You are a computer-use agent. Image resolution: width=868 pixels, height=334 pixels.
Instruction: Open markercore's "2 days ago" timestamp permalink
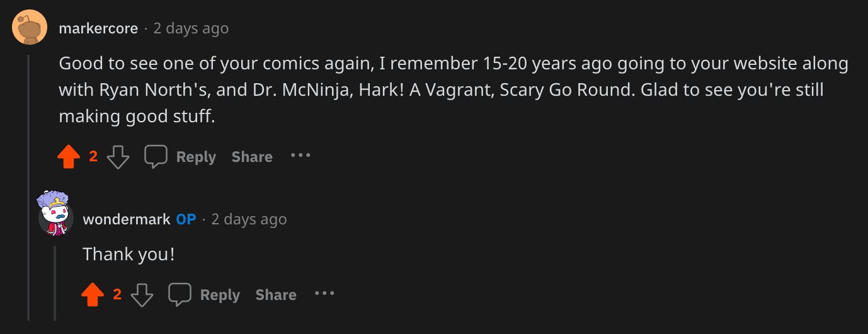pos(191,28)
